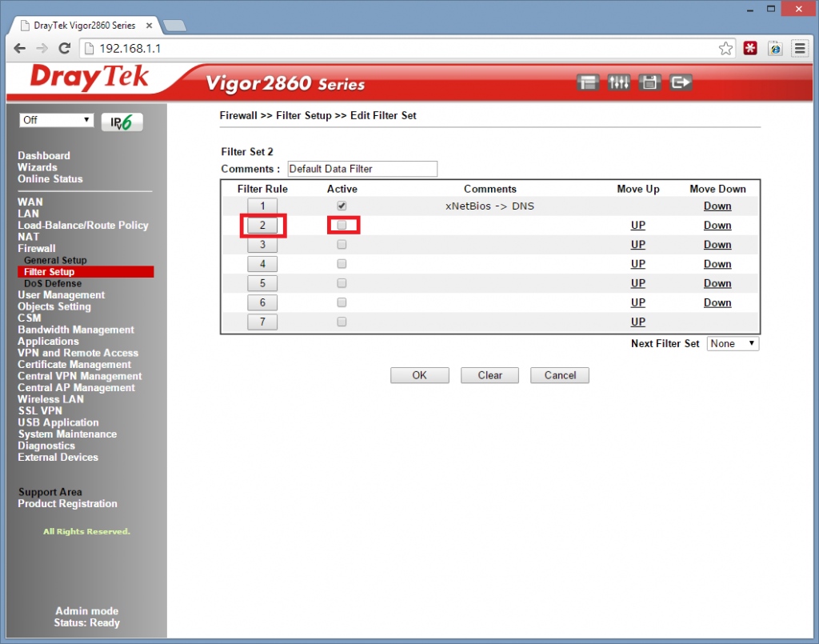
Task: Click the Cancel button
Action: (560, 375)
